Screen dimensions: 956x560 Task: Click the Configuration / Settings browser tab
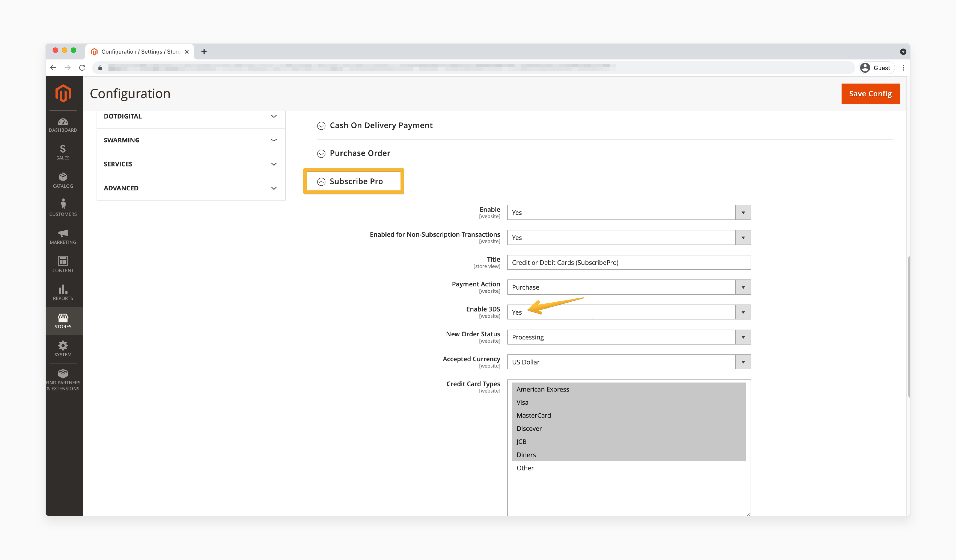point(140,51)
